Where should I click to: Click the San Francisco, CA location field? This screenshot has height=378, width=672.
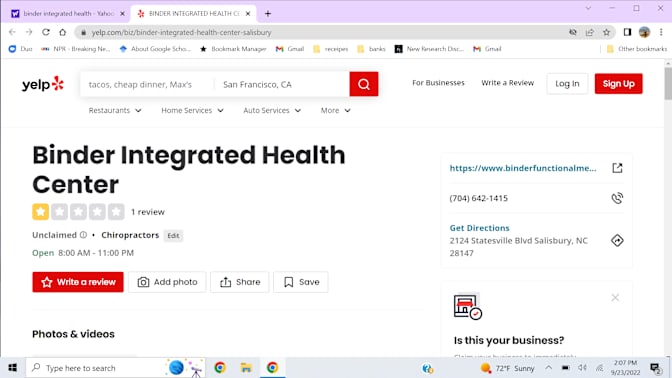pos(283,84)
